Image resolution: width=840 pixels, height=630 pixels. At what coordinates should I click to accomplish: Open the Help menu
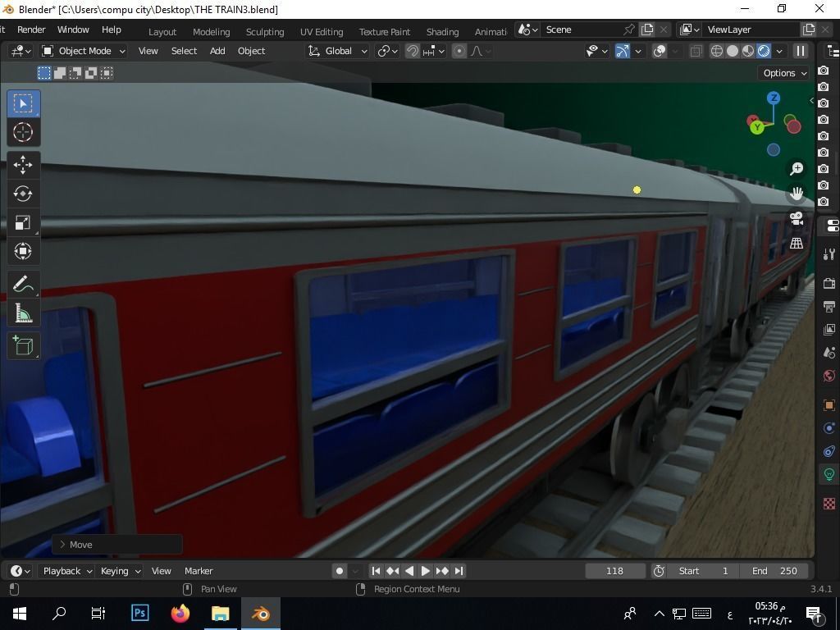point(112,30)
